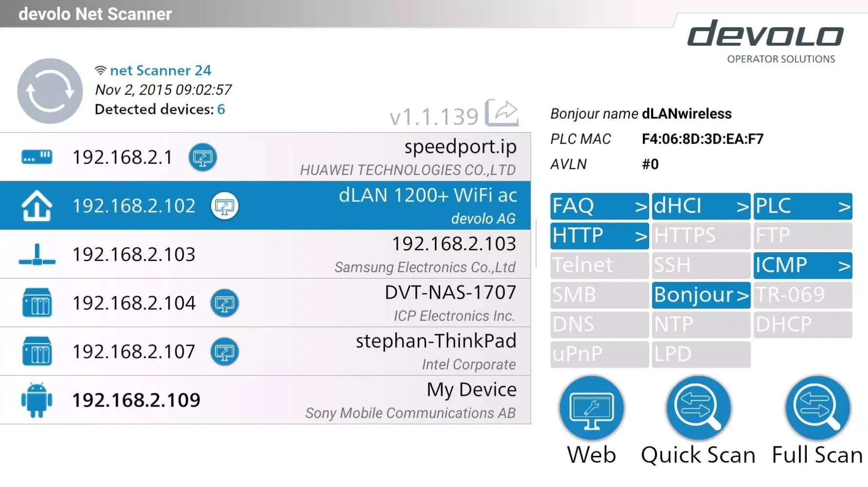Tap the NAS icon for DVT-NAS-1707
868x487 pixels.
(37, 302)
